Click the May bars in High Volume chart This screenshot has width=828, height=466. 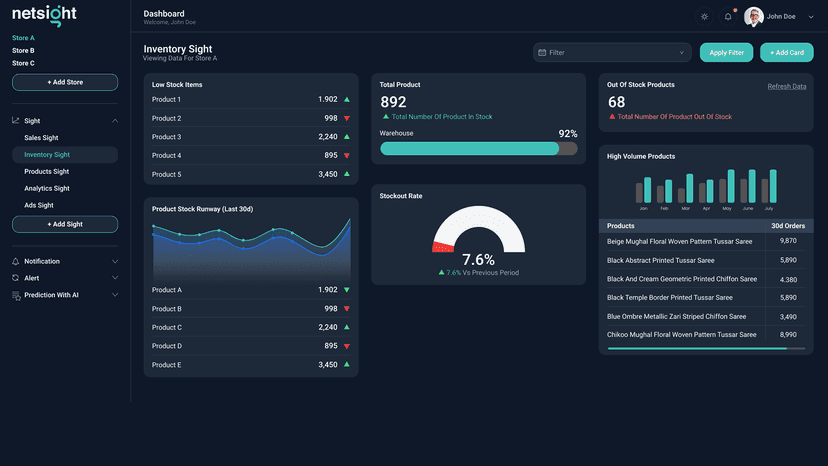[727, 186]
